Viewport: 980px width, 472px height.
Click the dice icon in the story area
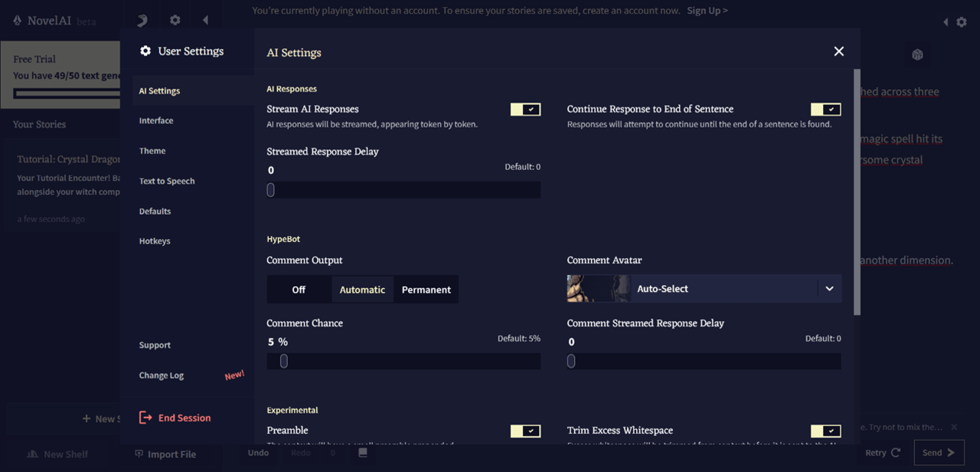[x=917, y=54]
